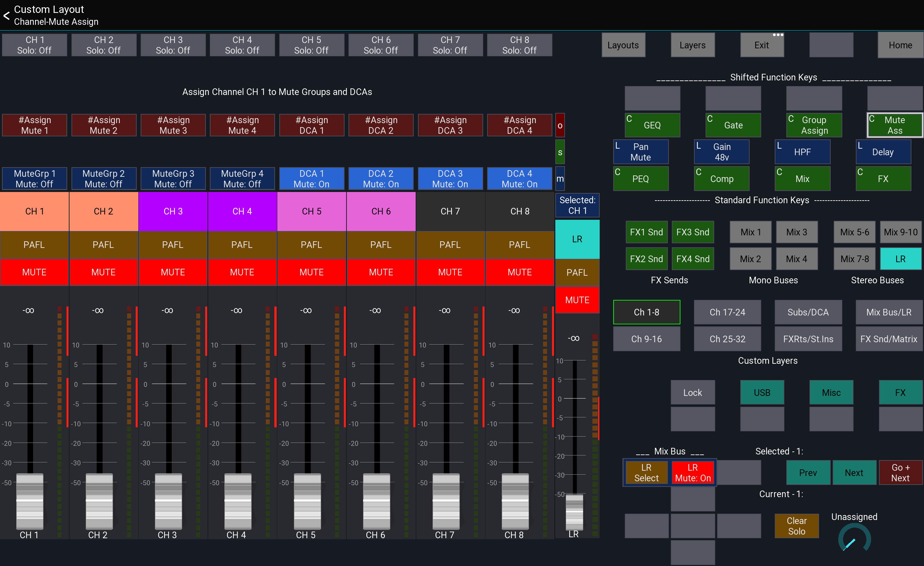Click the HPF function key
The image size is (924, 566).
pyautogui.click(x=802, y=152)
